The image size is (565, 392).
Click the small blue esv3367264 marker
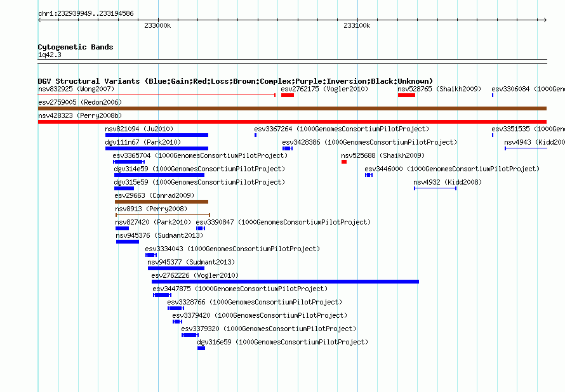pos(255,135)
